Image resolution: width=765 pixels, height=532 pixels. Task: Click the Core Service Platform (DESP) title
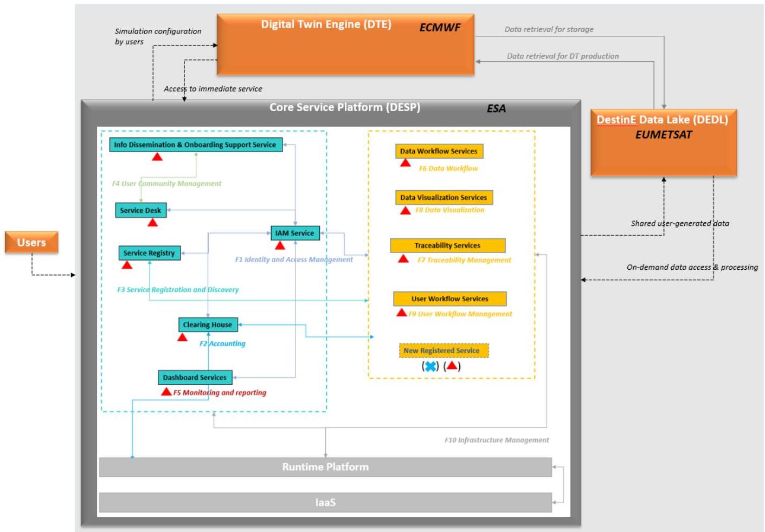tap(345, 107)
